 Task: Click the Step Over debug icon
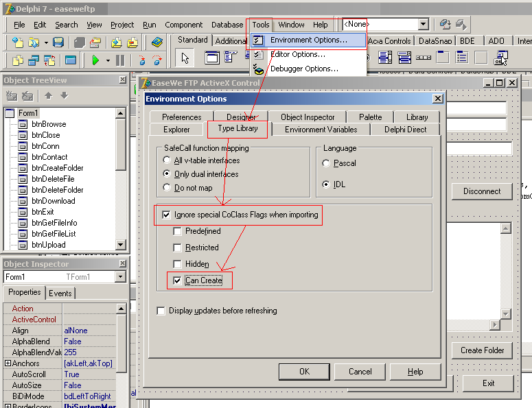coord(157,60)
